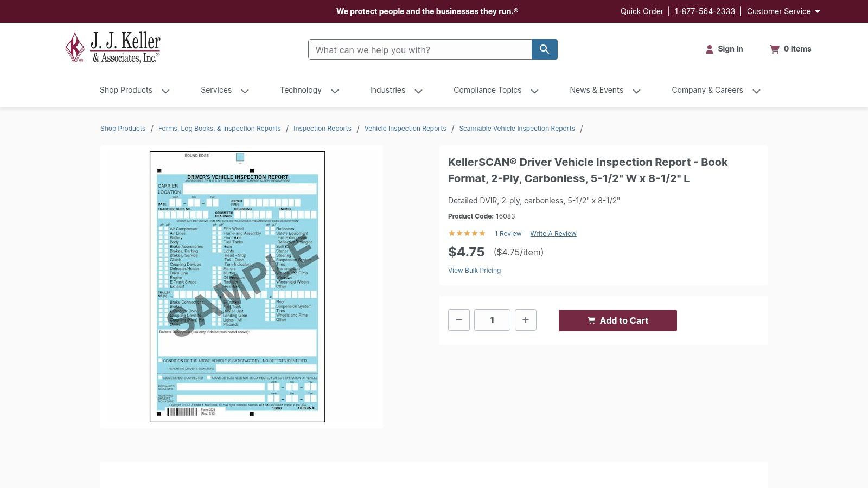Open the shopping cart icon

775,49
